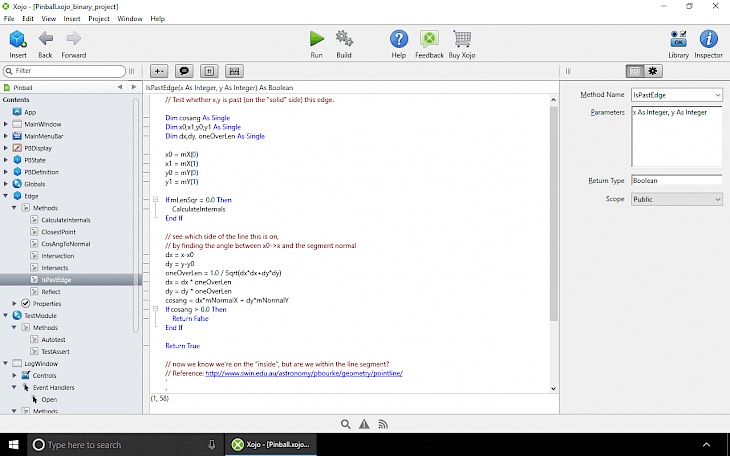Collapse the LogWindow node
Screen dimensions: 730x456
pyautogui.click(x=6, y=363)
